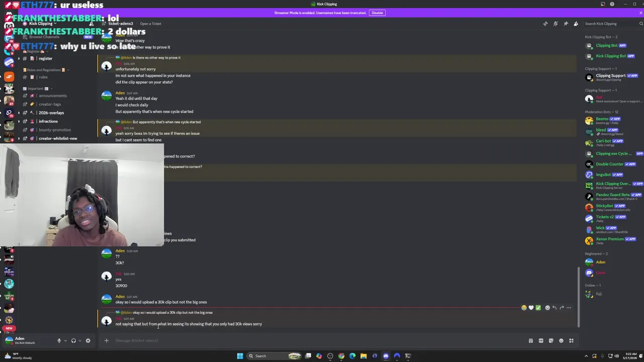Add heart reaction to hovered message
Viewport: 644px width, 362px height.
click(531, 308)
